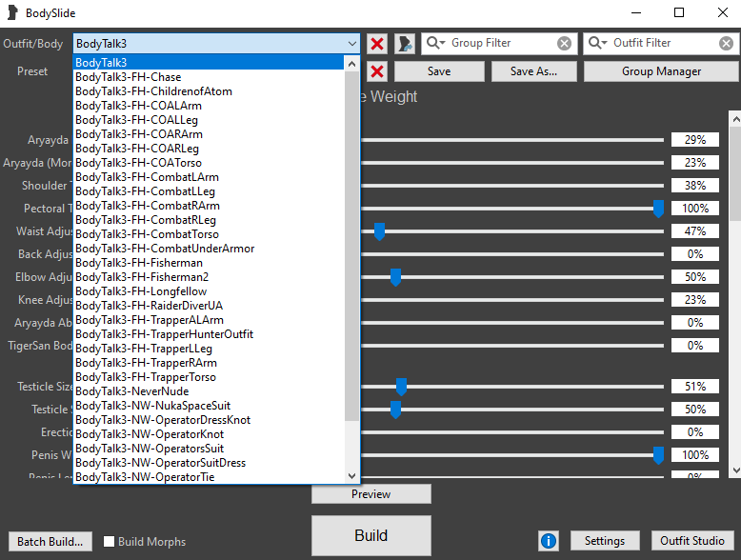Click the Testicle Size slider handle

[401, 387]
